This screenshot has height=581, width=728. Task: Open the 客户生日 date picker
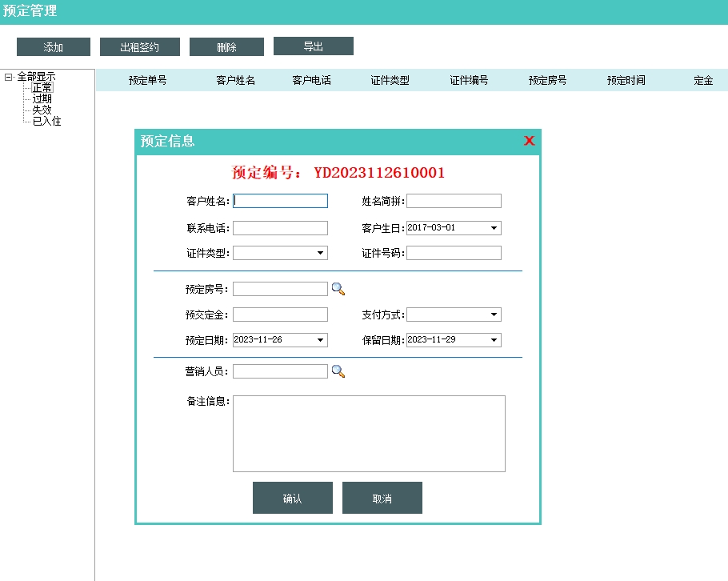pos(494,228)
